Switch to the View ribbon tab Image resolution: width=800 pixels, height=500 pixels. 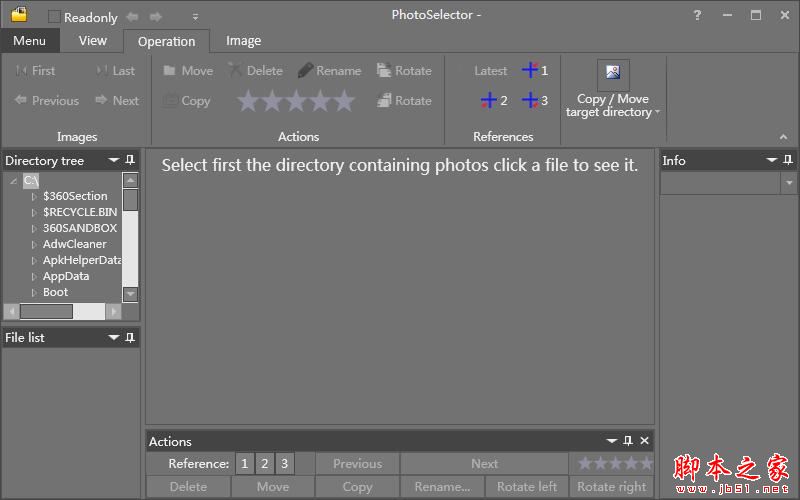pyautogui.click(x=92, y=41)
